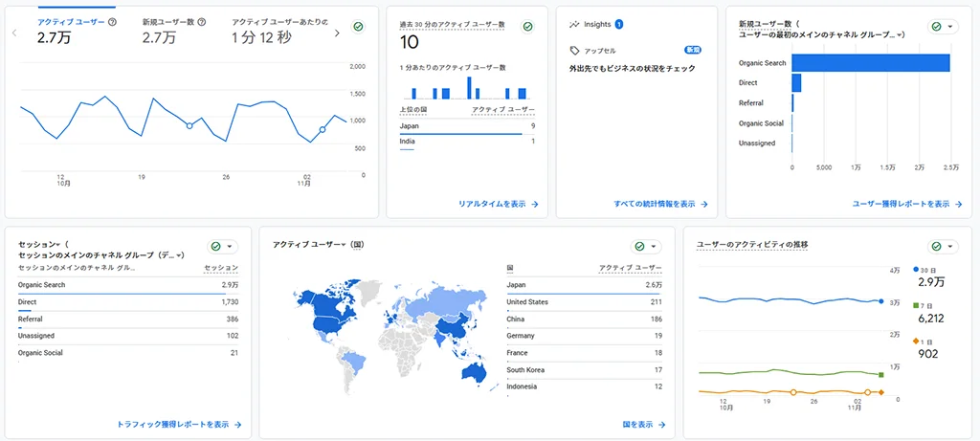Click the Organic Search bar in chart
980x441 pixels.
pyautogui.click(x=870, y=63)
